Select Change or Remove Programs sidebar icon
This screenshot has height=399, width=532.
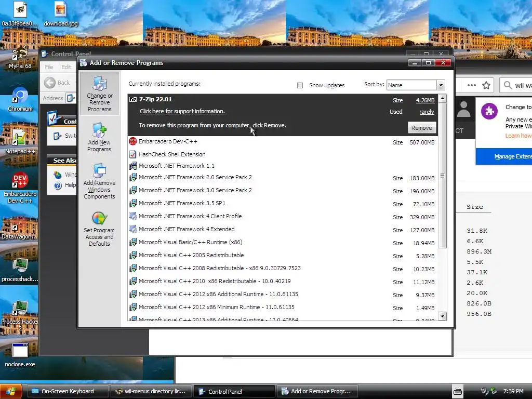[99, 94]
